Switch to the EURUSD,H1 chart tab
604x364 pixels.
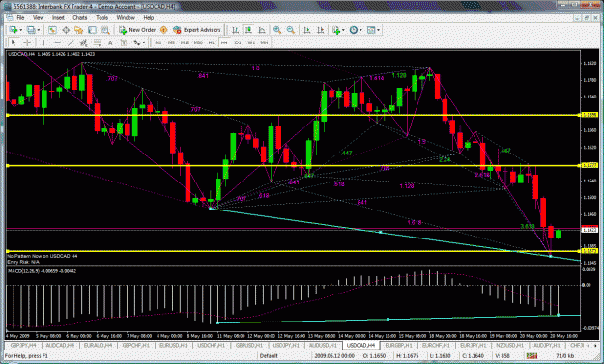[x=173, y=345]
